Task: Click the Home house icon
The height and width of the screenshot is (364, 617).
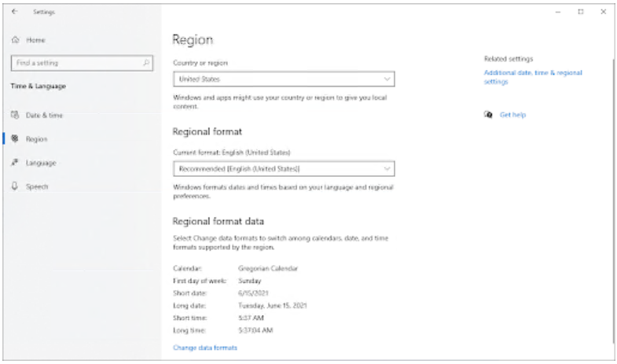Action: click(x=15, y=39)
